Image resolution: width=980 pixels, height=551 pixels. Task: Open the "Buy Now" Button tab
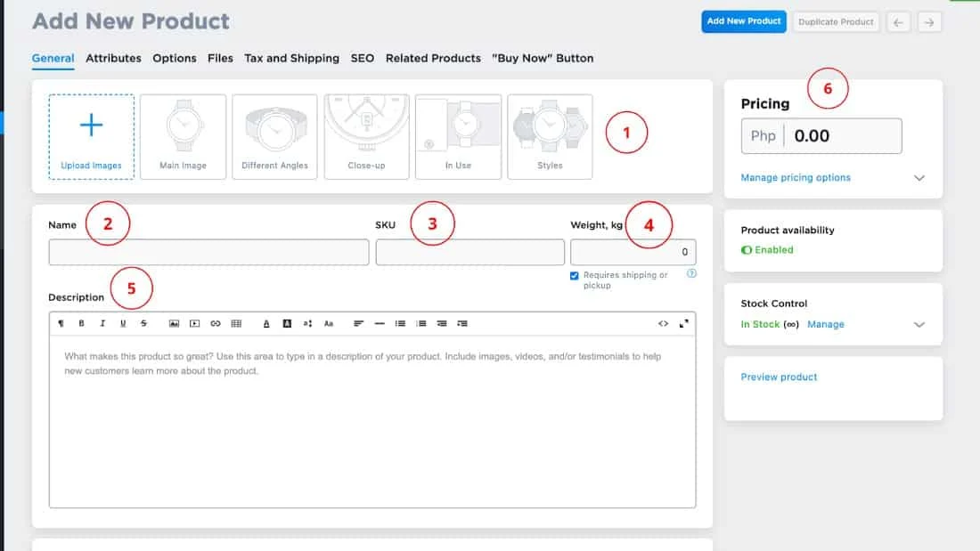[x=543, y=58]
